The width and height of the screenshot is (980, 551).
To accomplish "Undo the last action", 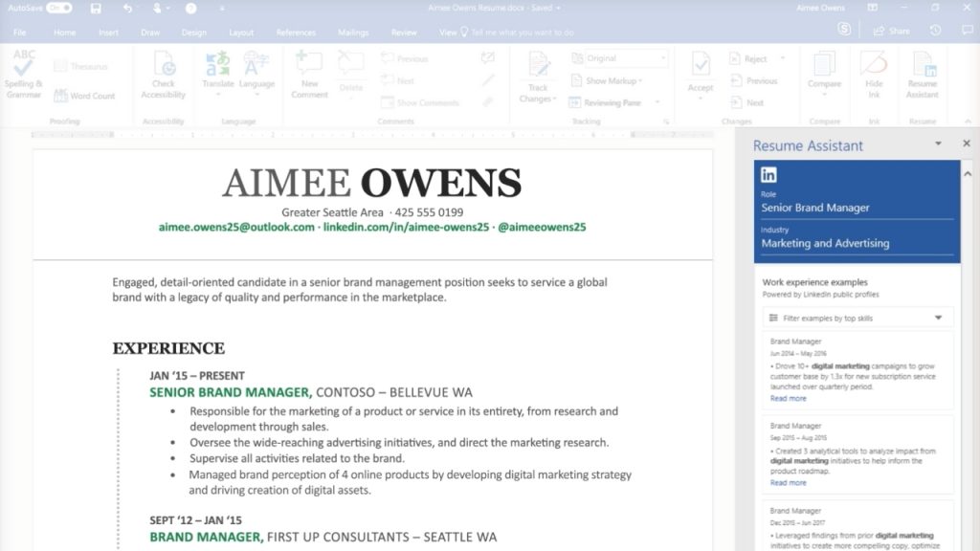I will (x=127, y=8).
